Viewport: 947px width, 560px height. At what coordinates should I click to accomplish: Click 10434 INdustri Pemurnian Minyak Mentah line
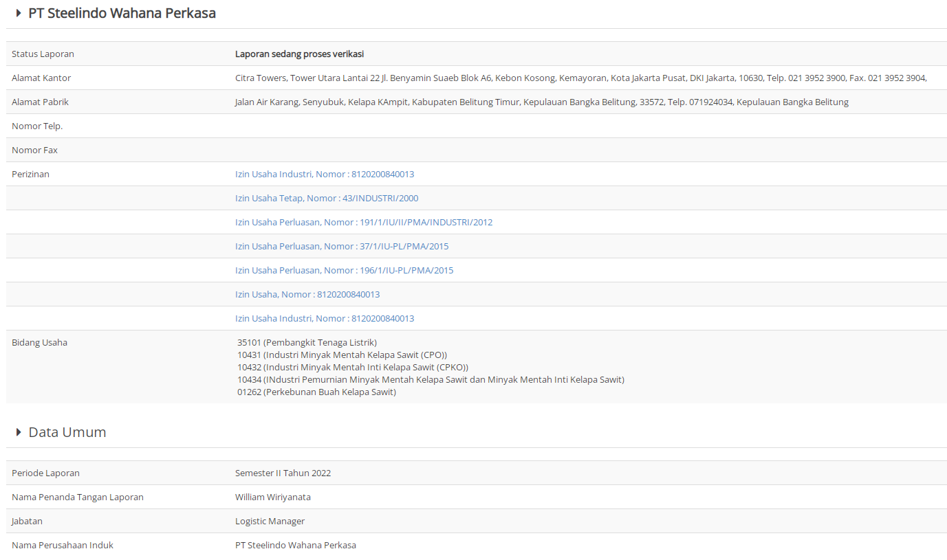pyautogui.click(x=431, y=379)
